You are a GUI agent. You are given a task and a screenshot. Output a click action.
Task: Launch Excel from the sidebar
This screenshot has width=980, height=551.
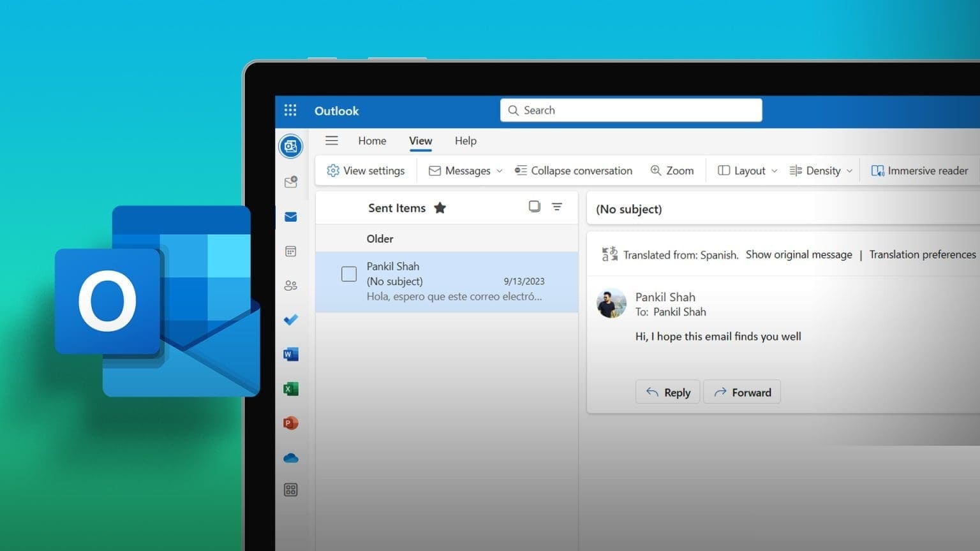[x=290, y=388]
